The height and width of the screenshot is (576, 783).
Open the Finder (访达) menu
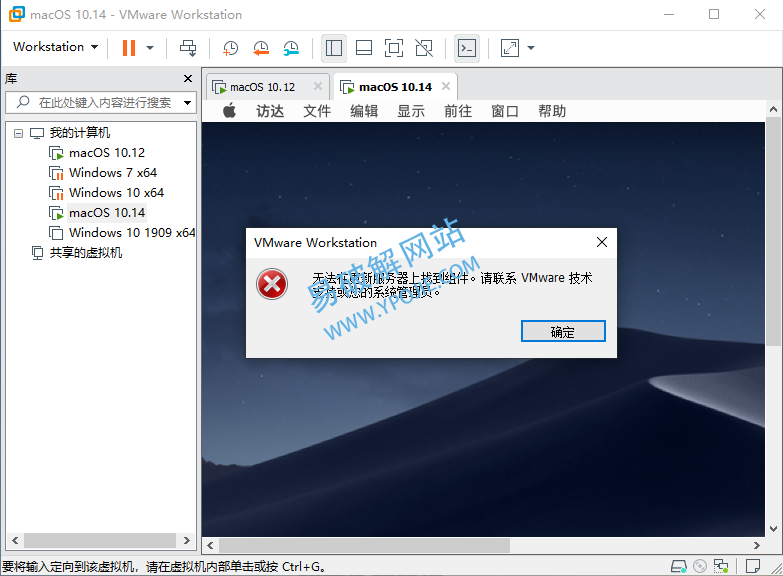(x=270, y=111)
